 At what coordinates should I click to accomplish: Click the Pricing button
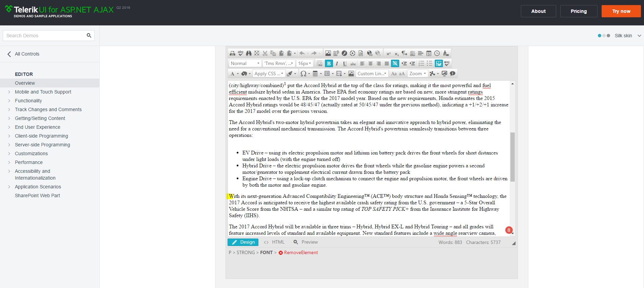(579, 11)
